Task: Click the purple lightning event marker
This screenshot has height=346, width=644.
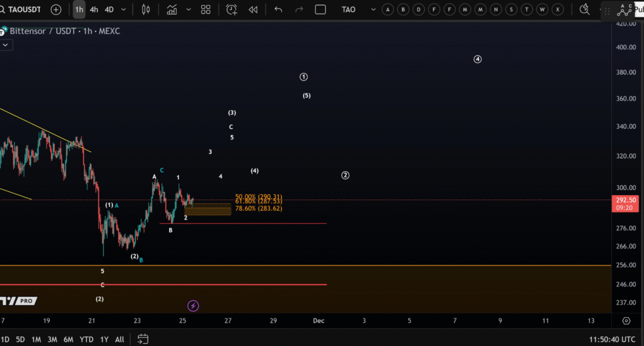Action: (x=193, y=306)
